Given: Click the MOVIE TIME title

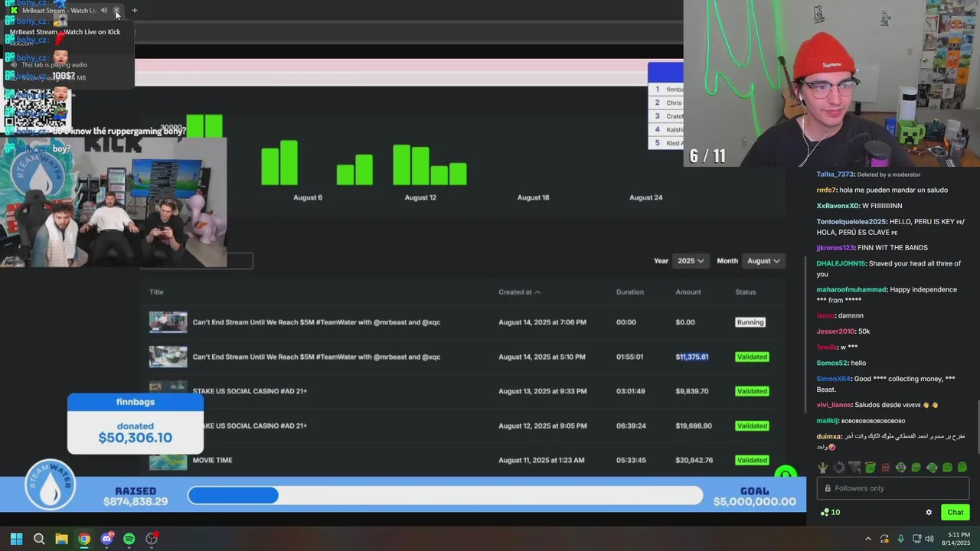Looking at the screenshot, I should [212, 460].
